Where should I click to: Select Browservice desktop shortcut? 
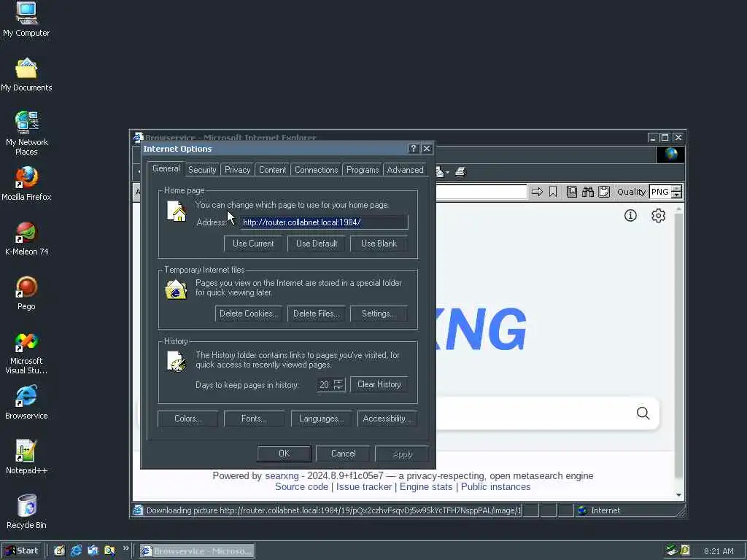tap(26, 402)
